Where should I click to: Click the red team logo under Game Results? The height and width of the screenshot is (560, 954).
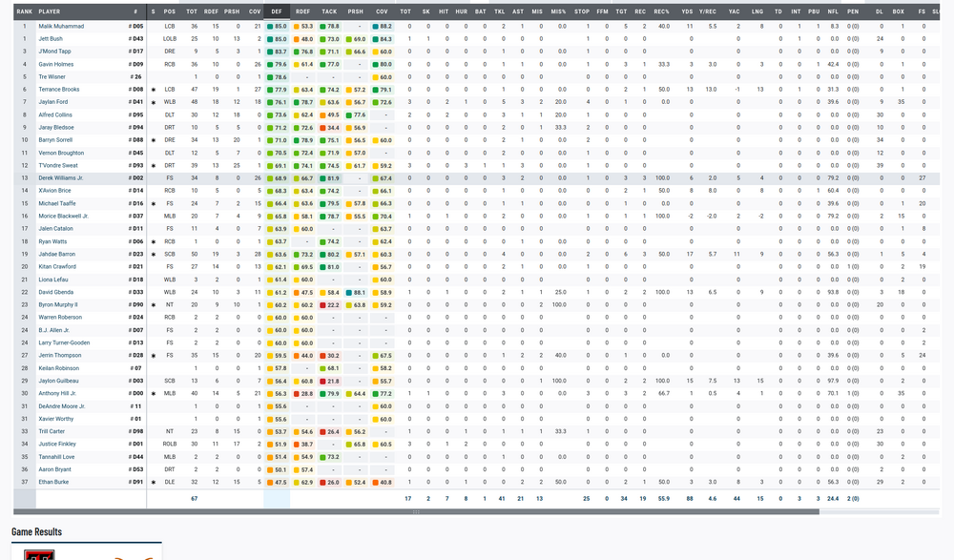(x=38, y=552)
